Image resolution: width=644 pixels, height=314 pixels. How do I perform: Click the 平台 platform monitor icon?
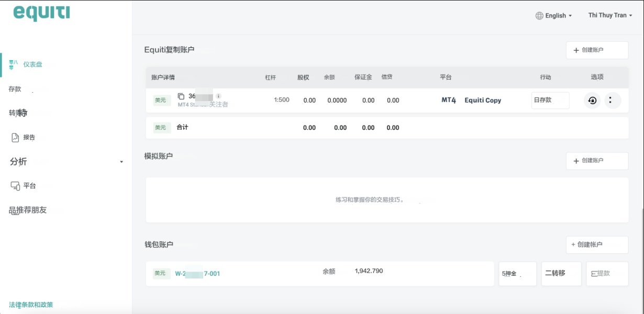tap(15, 185)
